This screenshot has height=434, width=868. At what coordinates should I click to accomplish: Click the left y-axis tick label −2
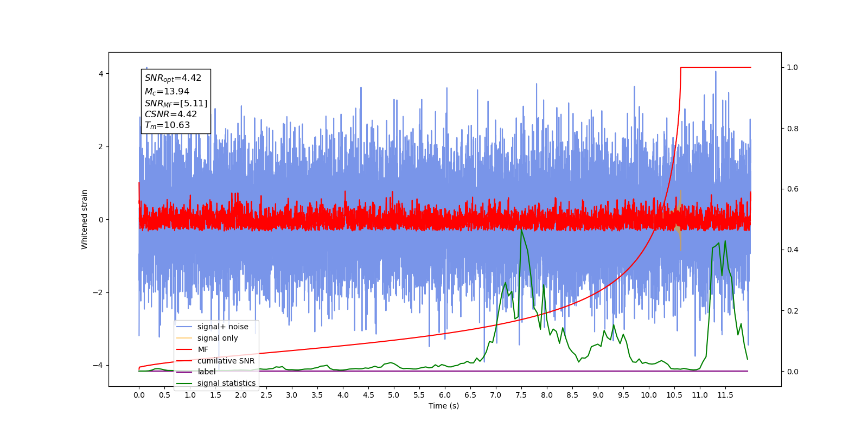[x=98, y=292]
